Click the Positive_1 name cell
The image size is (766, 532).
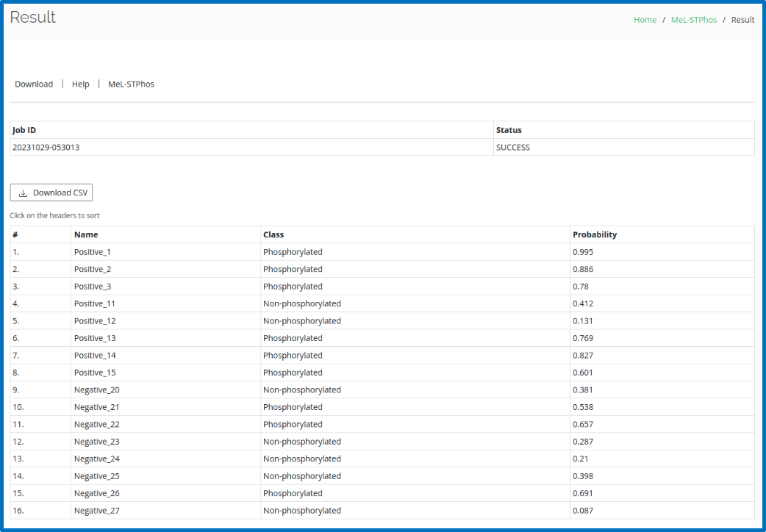[93, 252]
